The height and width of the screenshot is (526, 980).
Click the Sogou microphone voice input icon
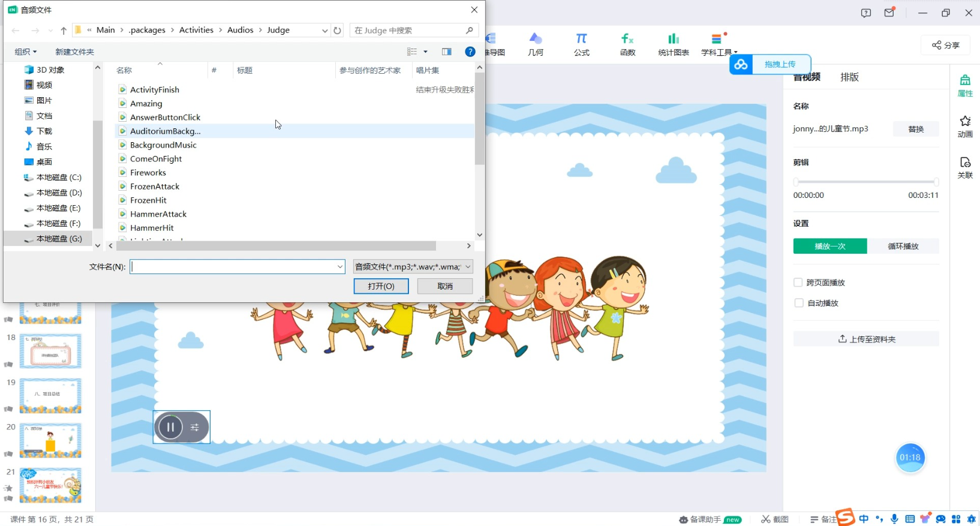click(x=894, y=519)
